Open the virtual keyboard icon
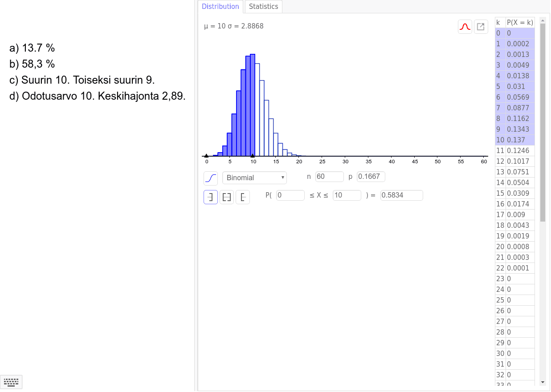This screenshot has height=392, width=551. (x=11, y=382)
